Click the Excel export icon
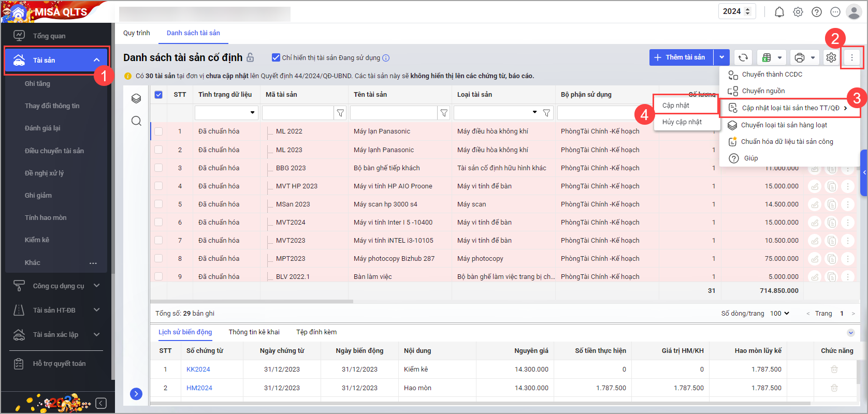 [766, 57]
